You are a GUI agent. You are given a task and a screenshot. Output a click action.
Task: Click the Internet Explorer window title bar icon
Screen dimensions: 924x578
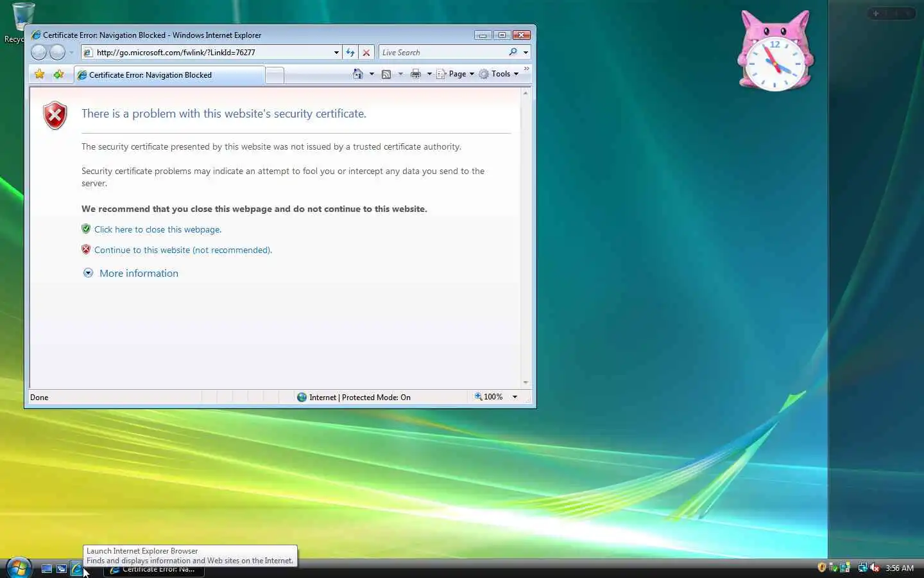[x=36, y=35]
